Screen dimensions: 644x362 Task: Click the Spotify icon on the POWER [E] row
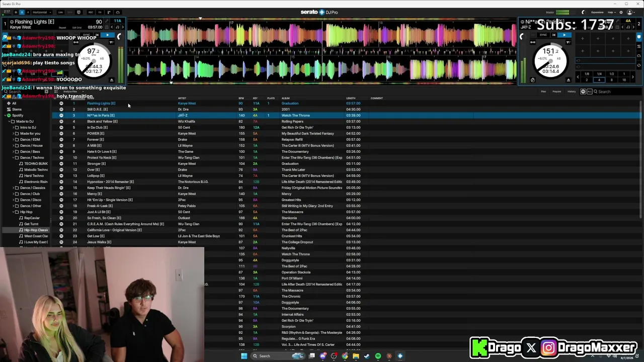(61, 133)
